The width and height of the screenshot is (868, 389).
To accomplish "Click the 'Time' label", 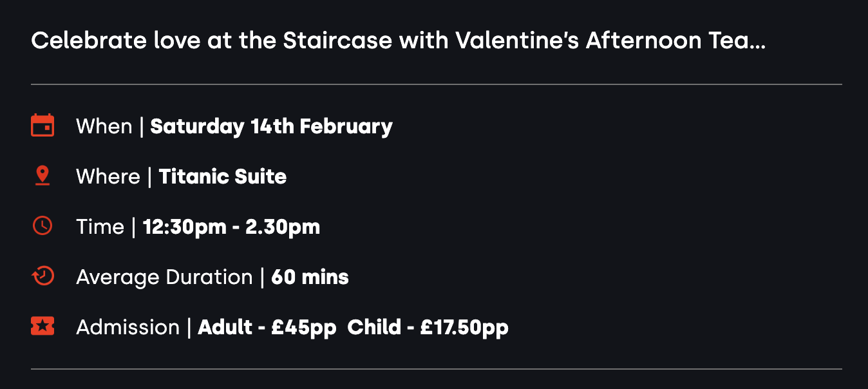I will pyautogui.click(x=100, y=227).
